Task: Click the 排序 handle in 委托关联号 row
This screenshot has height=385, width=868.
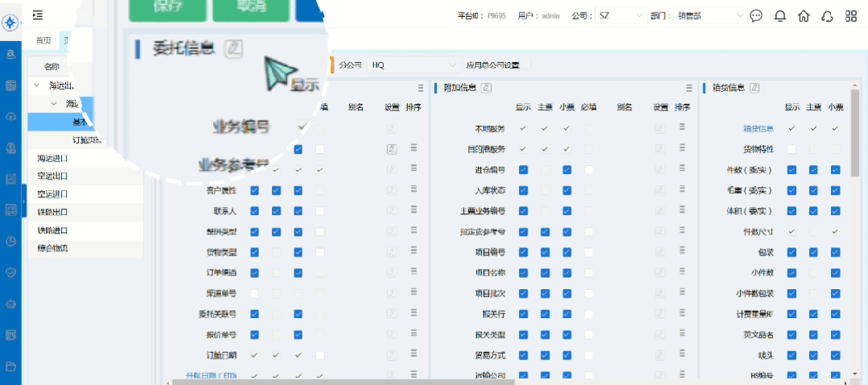Action: [x=413, y=313]
